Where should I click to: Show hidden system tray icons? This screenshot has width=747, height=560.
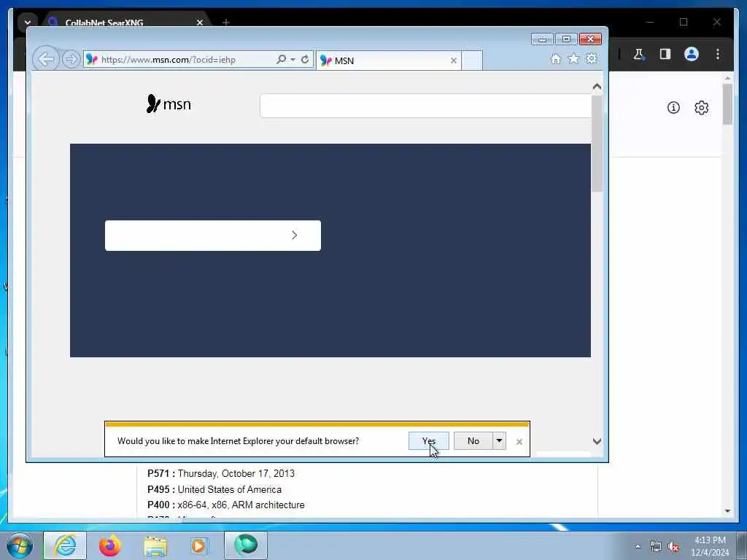(638, 546)
